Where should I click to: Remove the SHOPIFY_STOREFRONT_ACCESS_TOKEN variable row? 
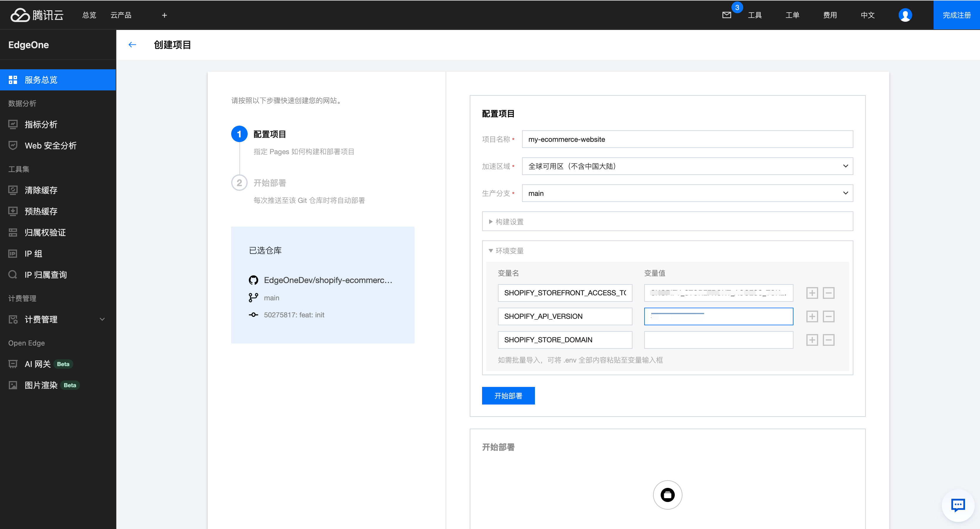coord(829,293)
